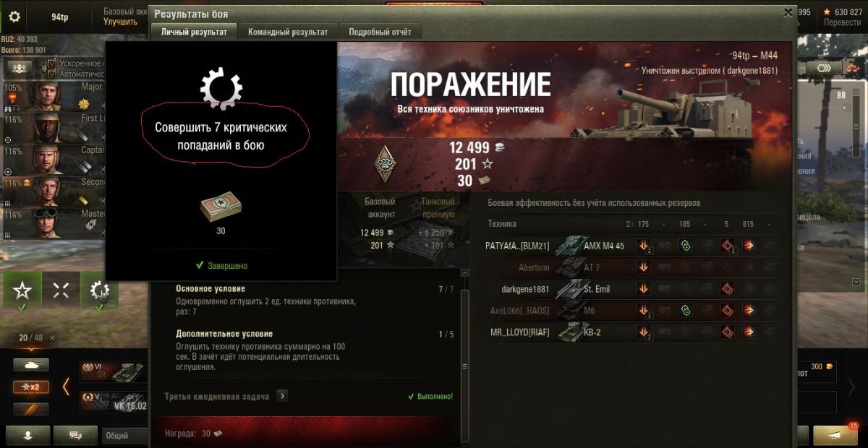This screenshot has height=448, width=868.
Task: Toggle the accelerated crew training checkbox
Action: (x=52, y=64)
